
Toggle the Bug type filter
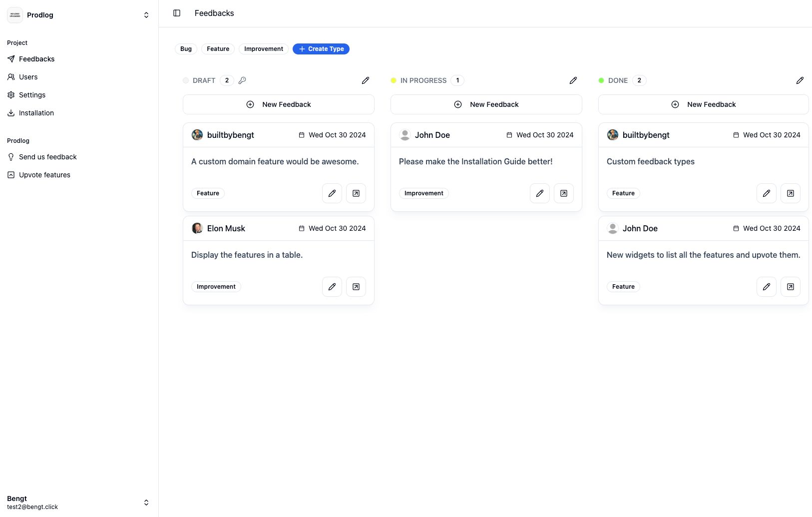pyautogui.click(x=185, y=48)
